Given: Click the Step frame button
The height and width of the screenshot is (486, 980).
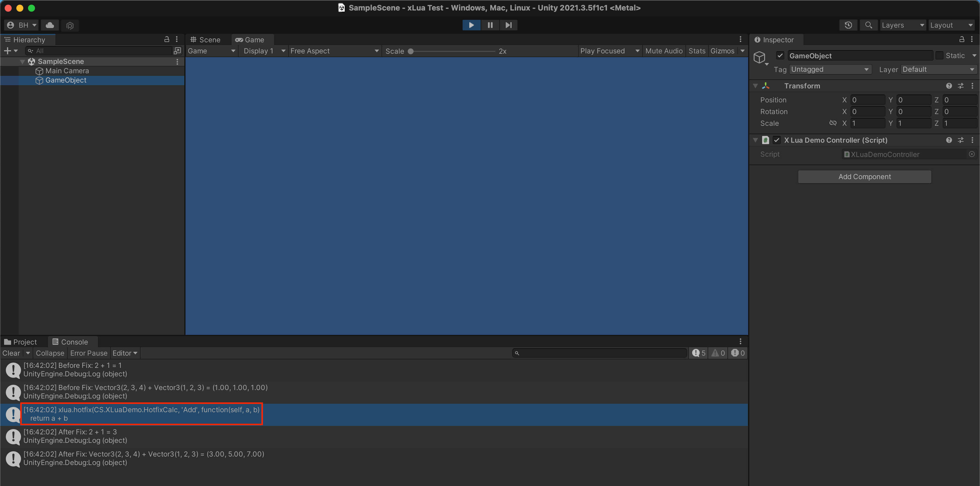Looking at the screenshot, I should (508, 25).
